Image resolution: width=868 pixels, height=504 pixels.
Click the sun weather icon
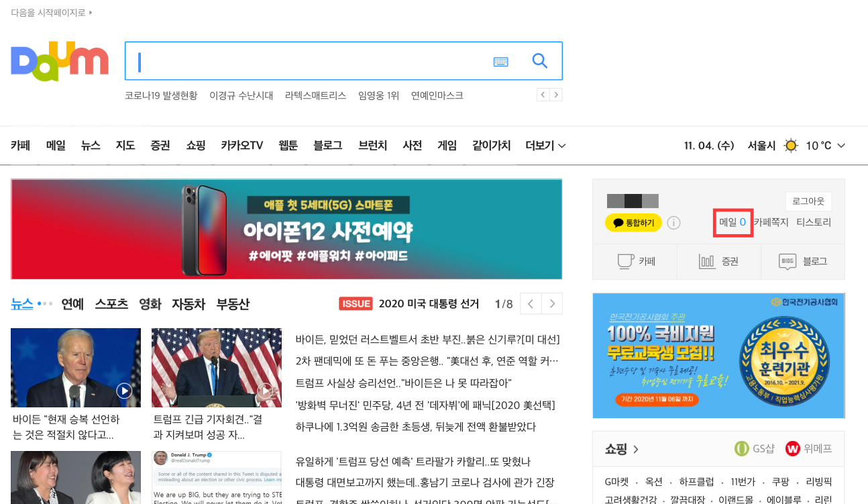click(x=792, y=146)
